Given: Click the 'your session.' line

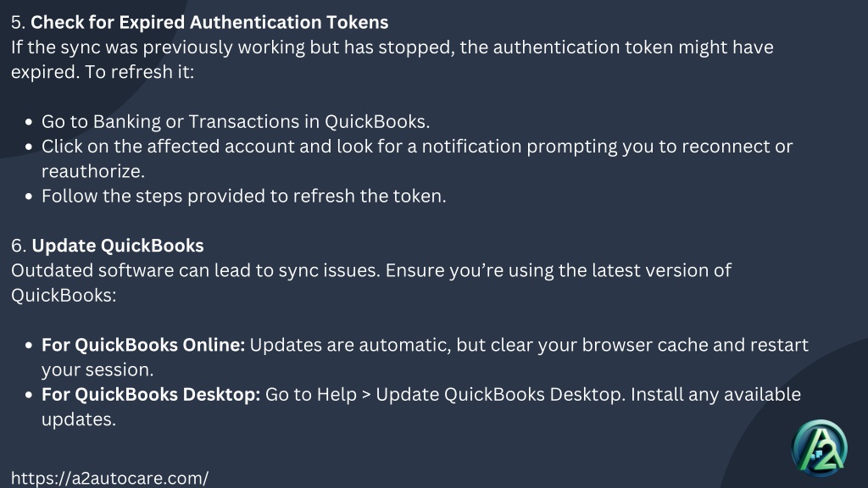Looking at the screenshot, I should coord(97,369).
